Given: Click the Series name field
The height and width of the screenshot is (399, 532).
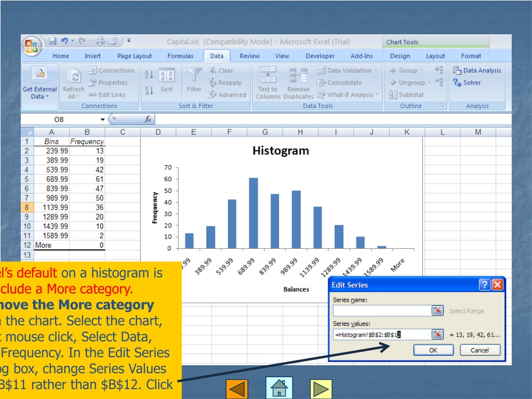Looking at the screenshot, I should click(x=382, y=311).
